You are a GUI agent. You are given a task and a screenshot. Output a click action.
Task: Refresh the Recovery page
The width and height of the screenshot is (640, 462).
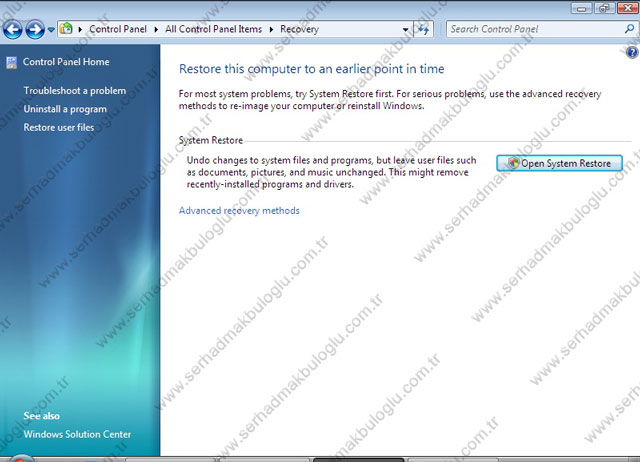click(423, 29)
